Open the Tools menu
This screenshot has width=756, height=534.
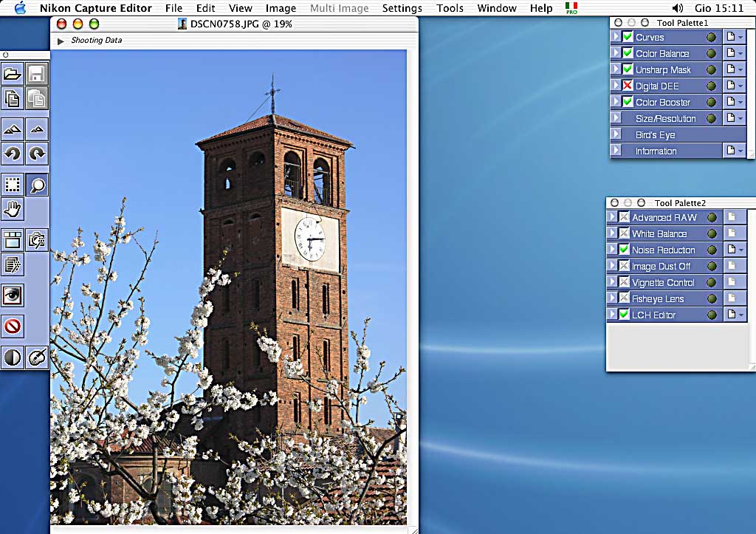450,8
